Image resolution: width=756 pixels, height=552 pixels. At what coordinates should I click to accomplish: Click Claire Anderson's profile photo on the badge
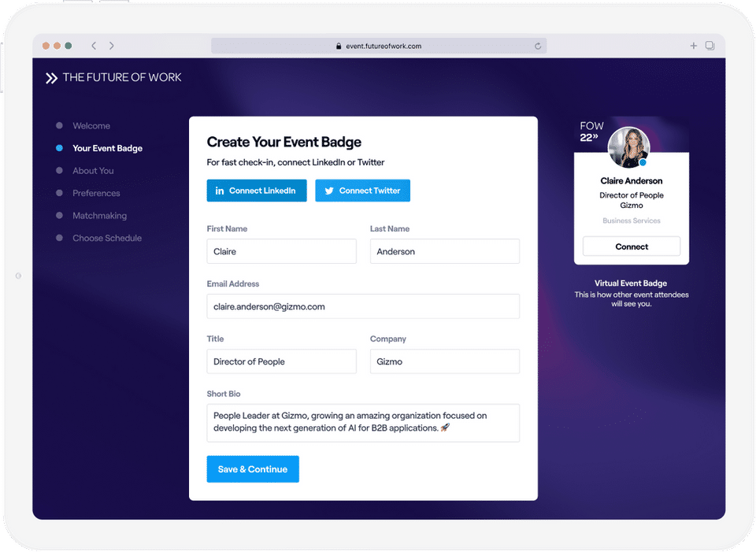pyautogui.click(x=628, y=147)
